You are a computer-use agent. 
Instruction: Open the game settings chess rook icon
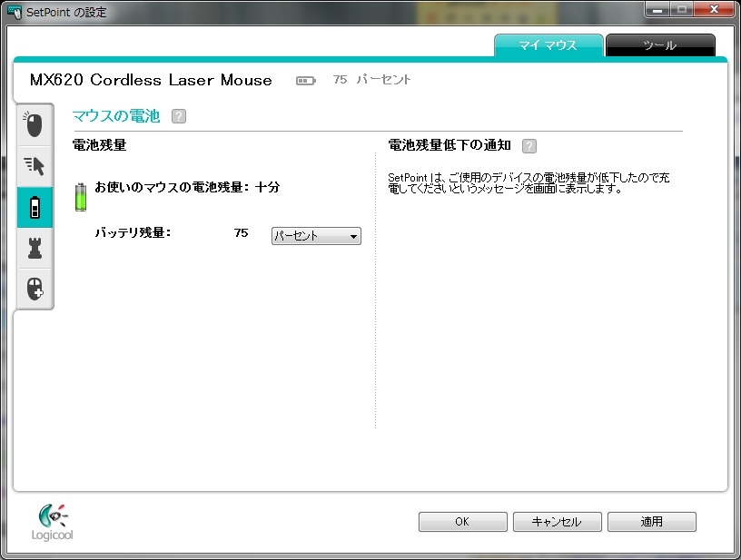tap(35, 249)
